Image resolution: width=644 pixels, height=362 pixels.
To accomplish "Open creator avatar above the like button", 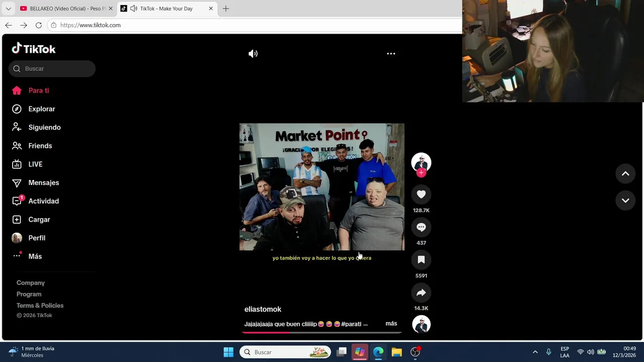I will point(421,162).
